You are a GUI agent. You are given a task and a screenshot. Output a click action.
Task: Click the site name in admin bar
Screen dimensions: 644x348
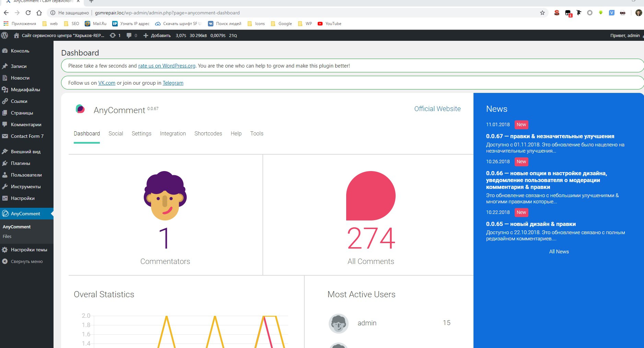coord(59,35)
